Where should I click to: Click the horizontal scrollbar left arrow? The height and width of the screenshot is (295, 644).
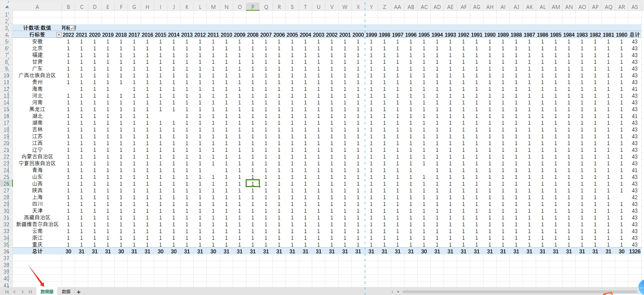point(398,292)
